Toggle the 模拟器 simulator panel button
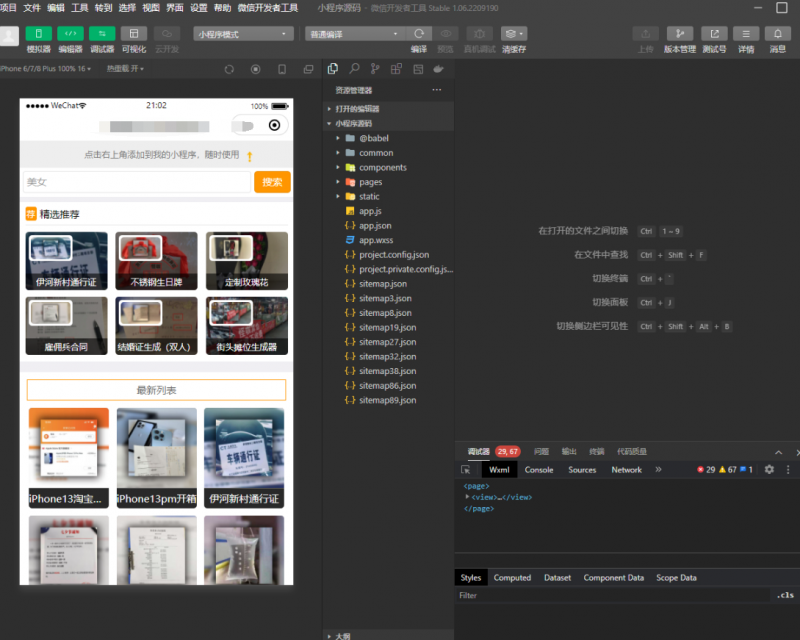Image resolution: width=800 pixels, height=640 pixels. point(38,34)
